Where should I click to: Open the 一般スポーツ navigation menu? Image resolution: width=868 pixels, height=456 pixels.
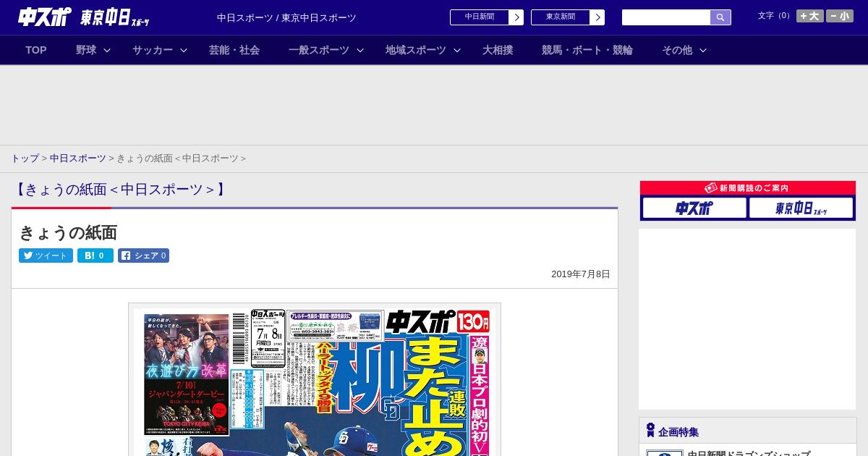click(319, 50)
